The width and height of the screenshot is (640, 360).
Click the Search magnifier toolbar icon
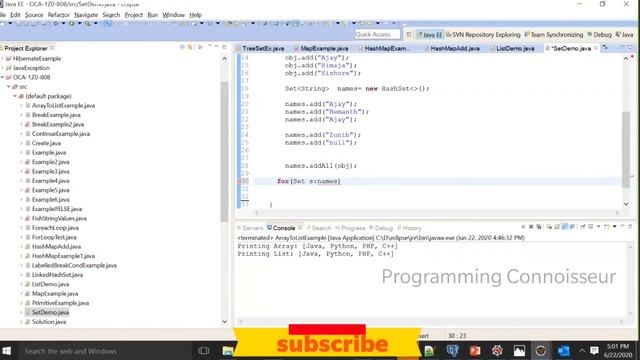tap(87, 24)
